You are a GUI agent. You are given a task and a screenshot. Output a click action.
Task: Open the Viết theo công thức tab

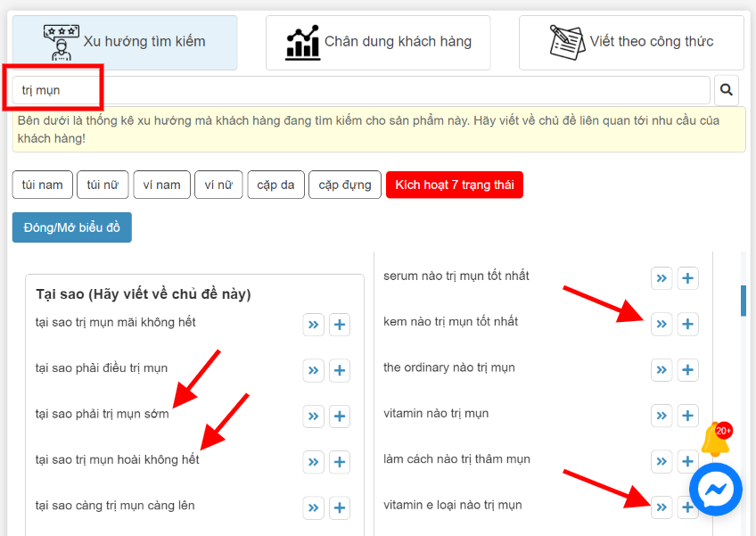[631, 43]
